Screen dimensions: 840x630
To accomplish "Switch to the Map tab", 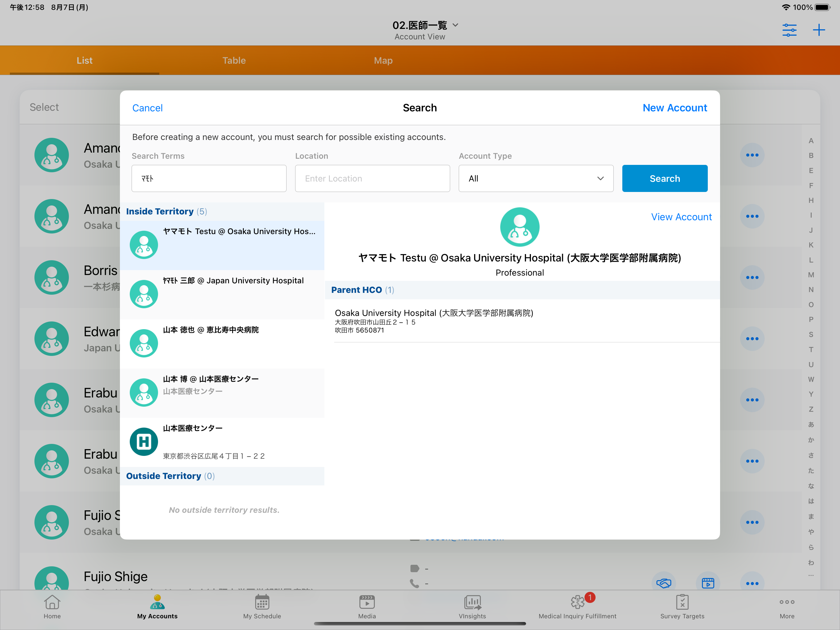I will (x=383, y=60).
